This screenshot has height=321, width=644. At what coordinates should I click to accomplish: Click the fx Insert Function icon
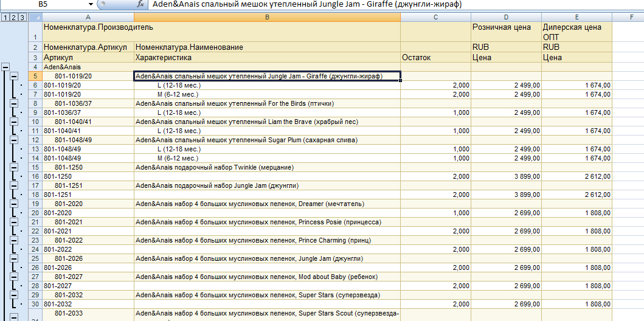(x=140, y=4)
